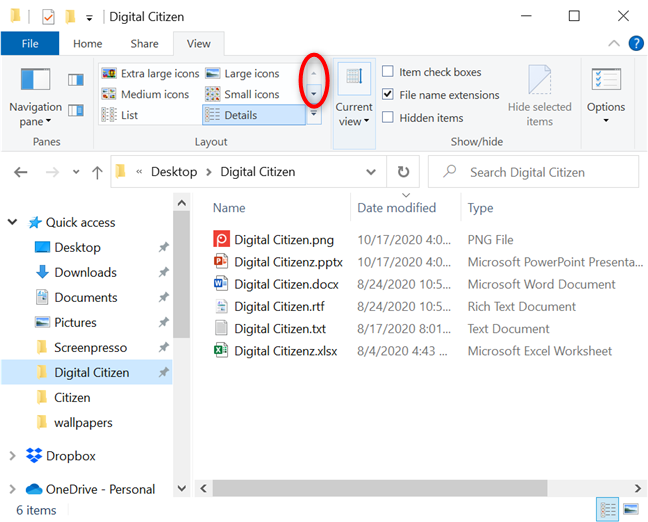Click the Search Digital Citizen field
Viewport: 648px width, 522px height.
tap(534, 172)
